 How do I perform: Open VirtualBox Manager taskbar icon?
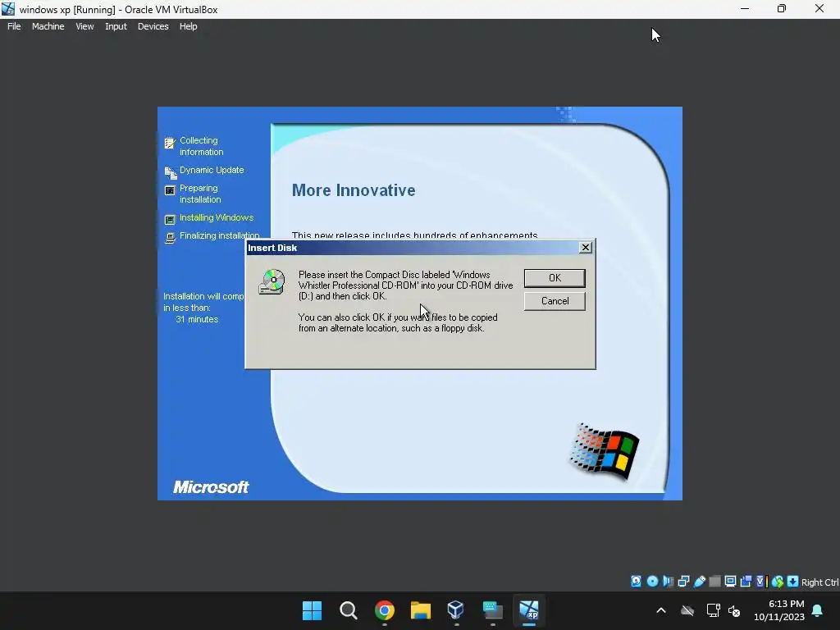[x=456, y=609]
